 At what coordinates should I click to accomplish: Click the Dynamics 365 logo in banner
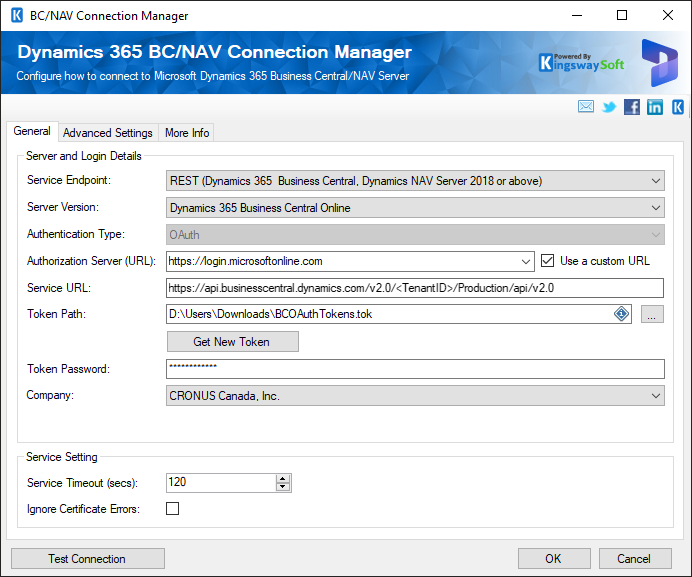coord(659,62)
